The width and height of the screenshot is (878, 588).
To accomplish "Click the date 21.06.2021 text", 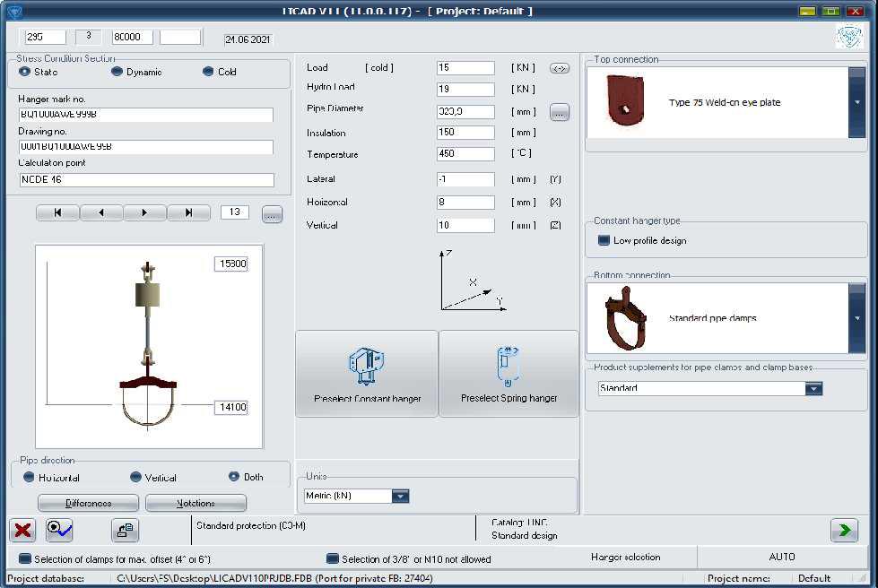I will pyautogui.click(x=248, y=39).
